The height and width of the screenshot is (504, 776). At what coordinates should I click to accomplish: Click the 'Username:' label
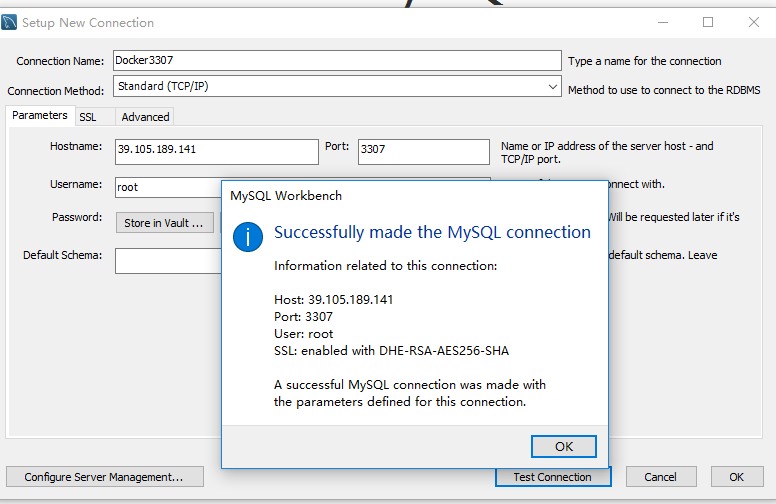click(x=76, y=184)
